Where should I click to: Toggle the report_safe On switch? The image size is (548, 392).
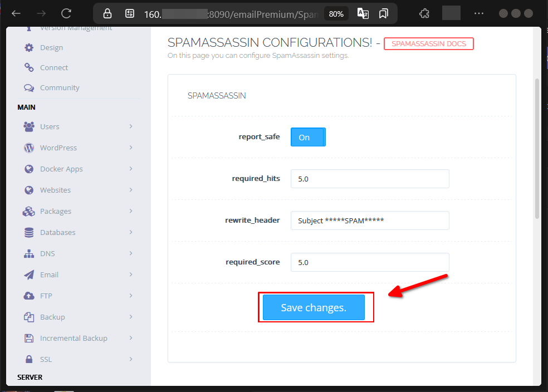pos(308,137)
